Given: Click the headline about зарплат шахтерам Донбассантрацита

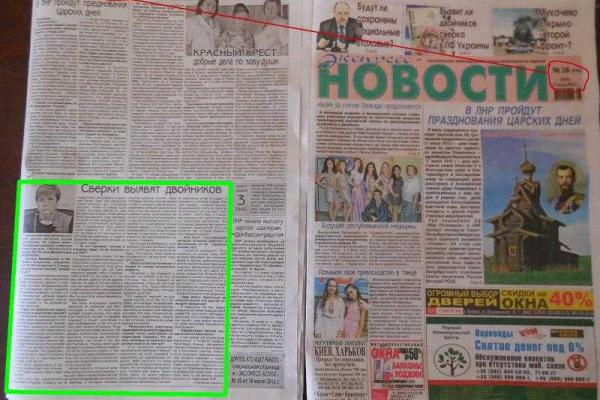Looking at the screenshot, I should (x=258, y=228).
